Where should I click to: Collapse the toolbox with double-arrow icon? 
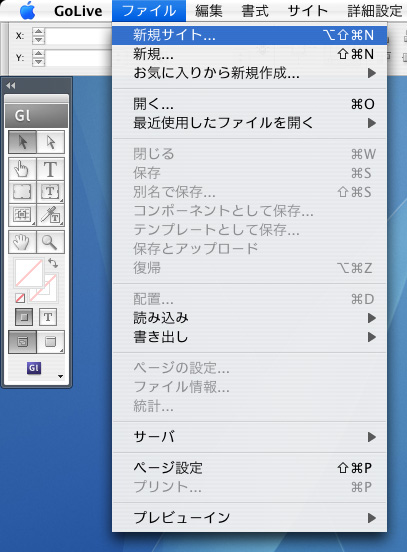point(11,86)
